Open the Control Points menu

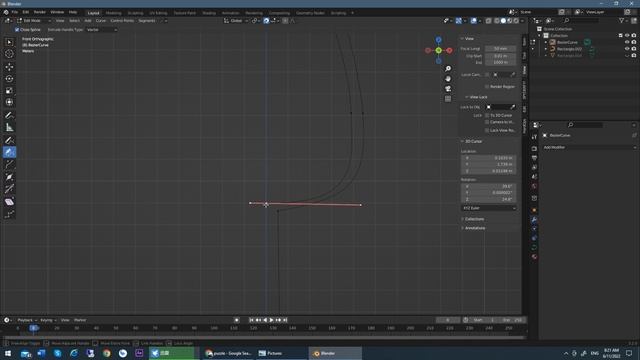pyautogui.click(x=122, y=21)
